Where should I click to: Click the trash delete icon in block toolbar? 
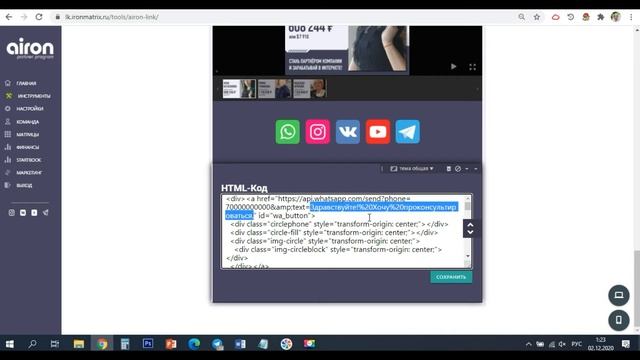(449, 169)
